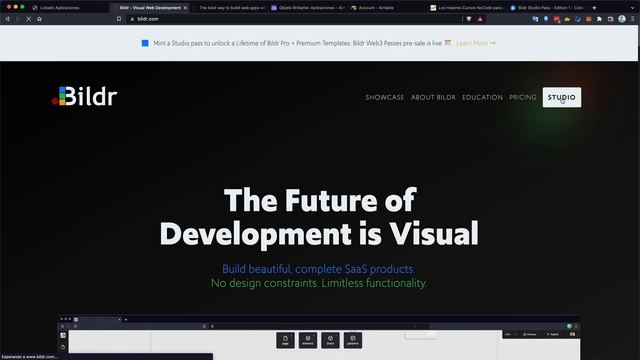
Task: Expand the tab search chevron
Action: click(633, 8)
